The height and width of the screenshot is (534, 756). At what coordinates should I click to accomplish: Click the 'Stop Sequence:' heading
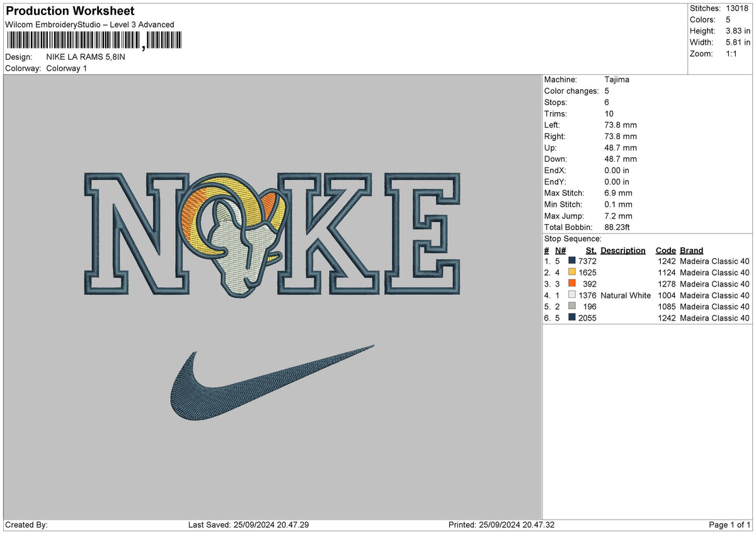[x=573, y=239]
